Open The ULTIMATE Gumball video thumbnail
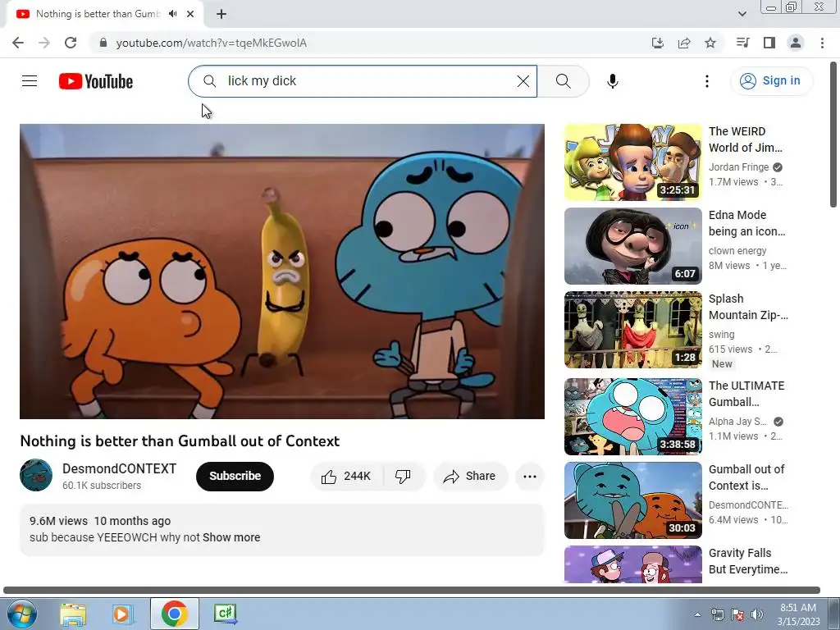The width and height of the screenshot is (840, 630). click(632, 416)
